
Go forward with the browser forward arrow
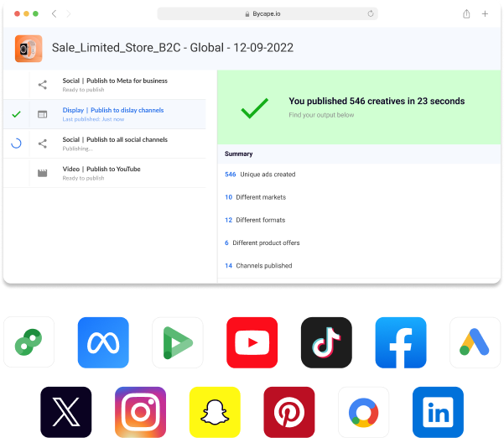[x=69, y=13]
